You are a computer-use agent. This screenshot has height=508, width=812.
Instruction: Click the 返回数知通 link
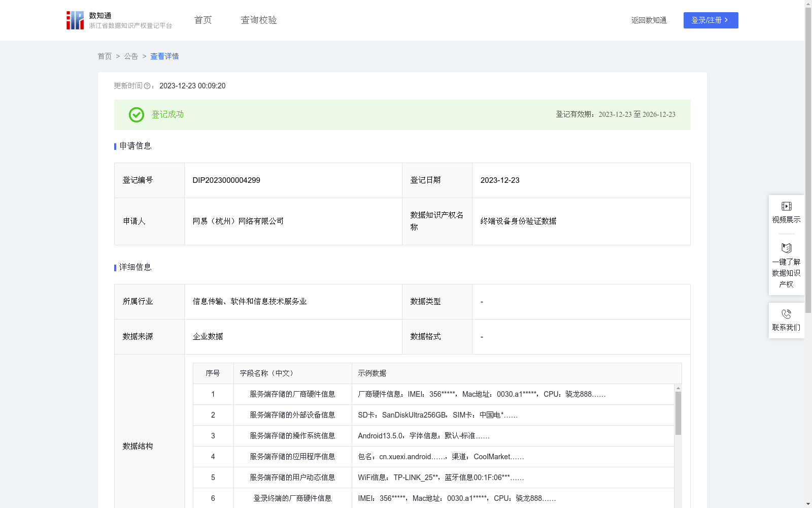pyautogui.click(x=649, y=20)
